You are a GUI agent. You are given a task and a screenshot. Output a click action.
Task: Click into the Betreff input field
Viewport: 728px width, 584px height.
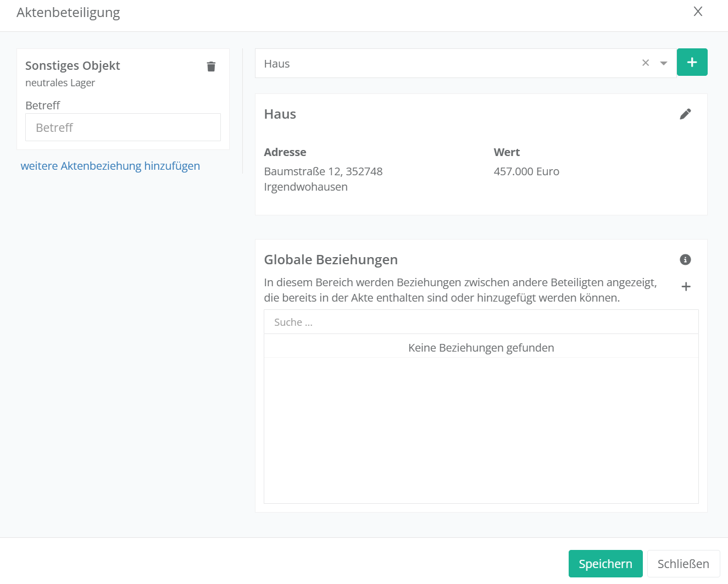tap(123, 127)
